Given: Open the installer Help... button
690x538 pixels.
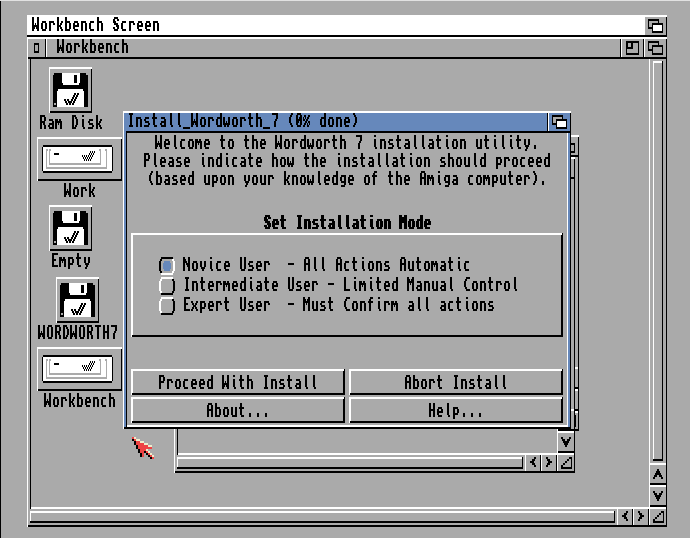Looking at the screenshot, I should tap(455, 410).
